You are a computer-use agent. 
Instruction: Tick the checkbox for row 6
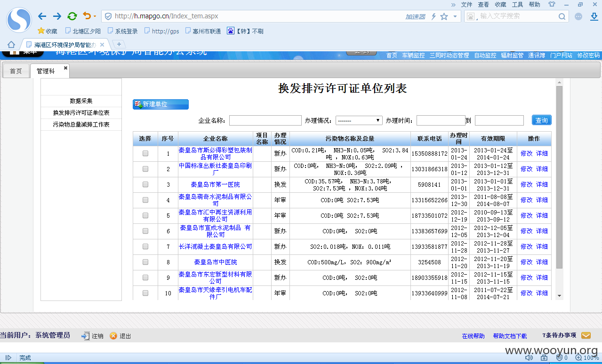pyautogui.click(x=145, y=231)
